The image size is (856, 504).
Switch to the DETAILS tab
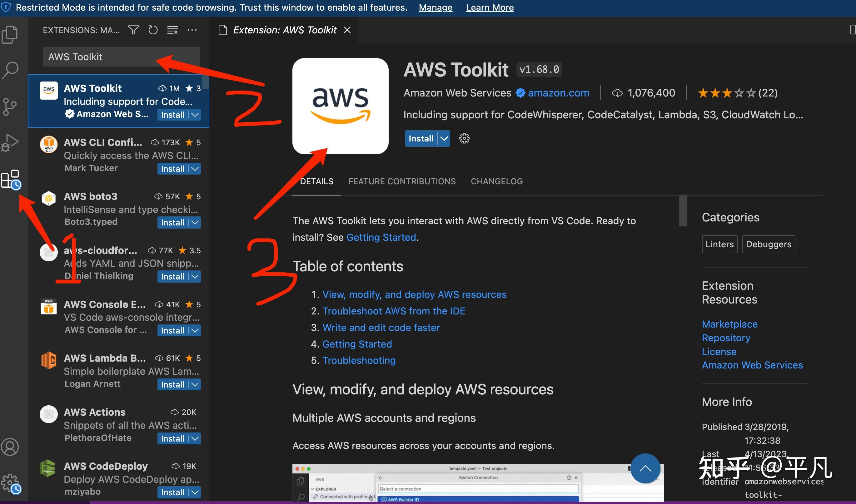tap(316, 181)
